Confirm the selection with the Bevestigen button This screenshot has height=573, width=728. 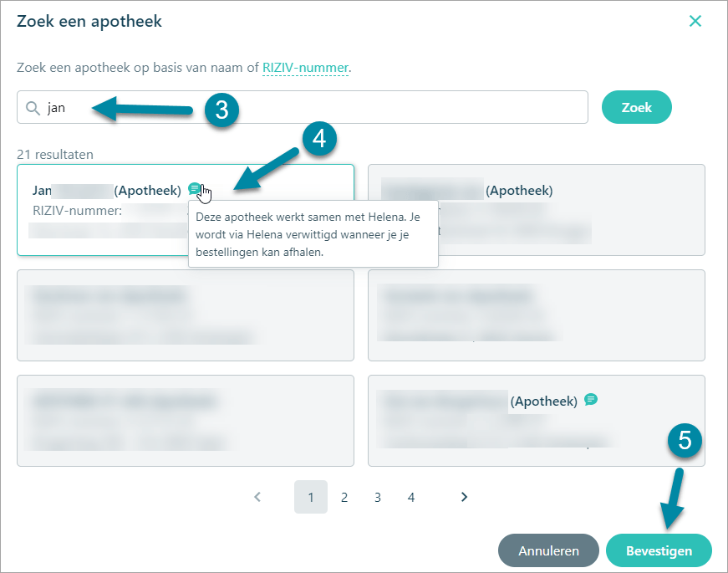[x=659, y=550]
